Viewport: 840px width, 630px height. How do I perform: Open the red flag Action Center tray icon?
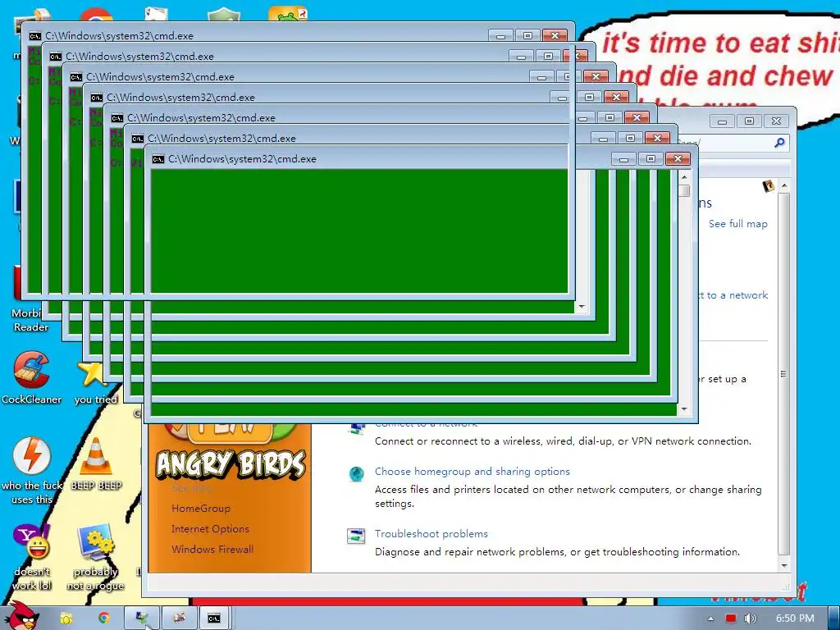pos(731,619)
